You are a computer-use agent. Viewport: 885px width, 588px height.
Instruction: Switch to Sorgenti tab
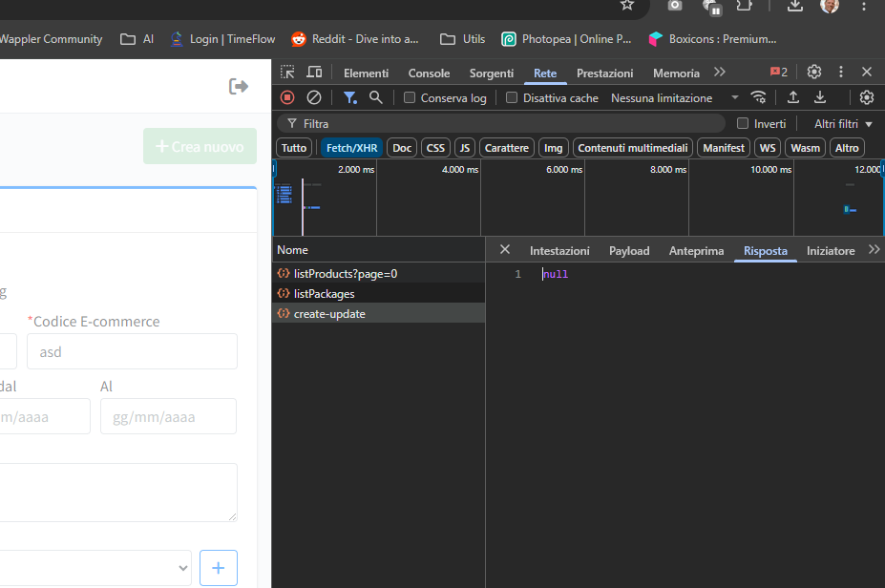491,73
